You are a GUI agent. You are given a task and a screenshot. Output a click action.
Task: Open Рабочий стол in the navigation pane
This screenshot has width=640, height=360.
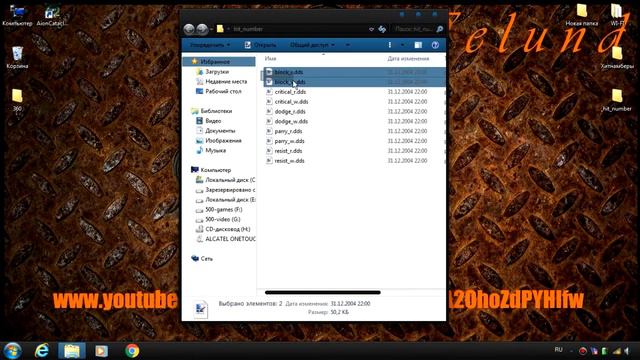point(223,91)
